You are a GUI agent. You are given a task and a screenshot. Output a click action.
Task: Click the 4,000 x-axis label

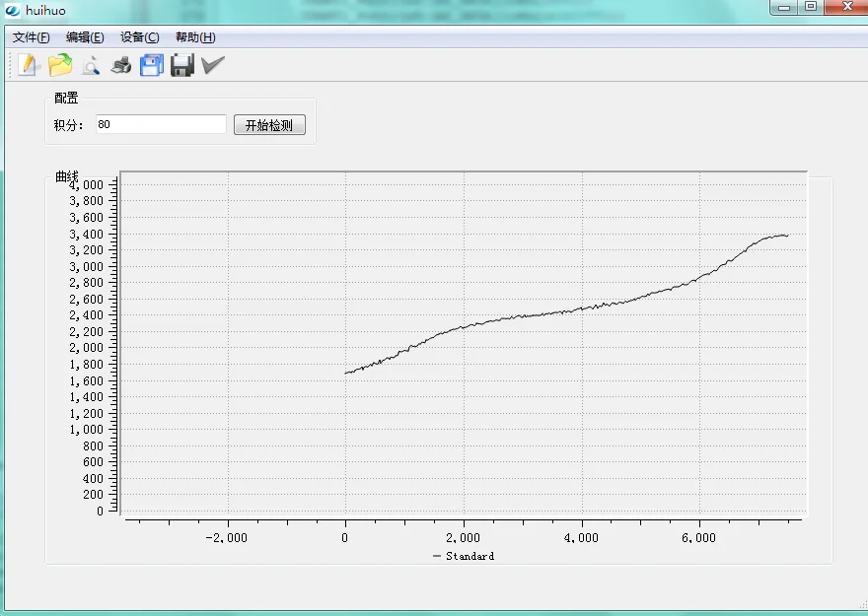pos(581,537)
